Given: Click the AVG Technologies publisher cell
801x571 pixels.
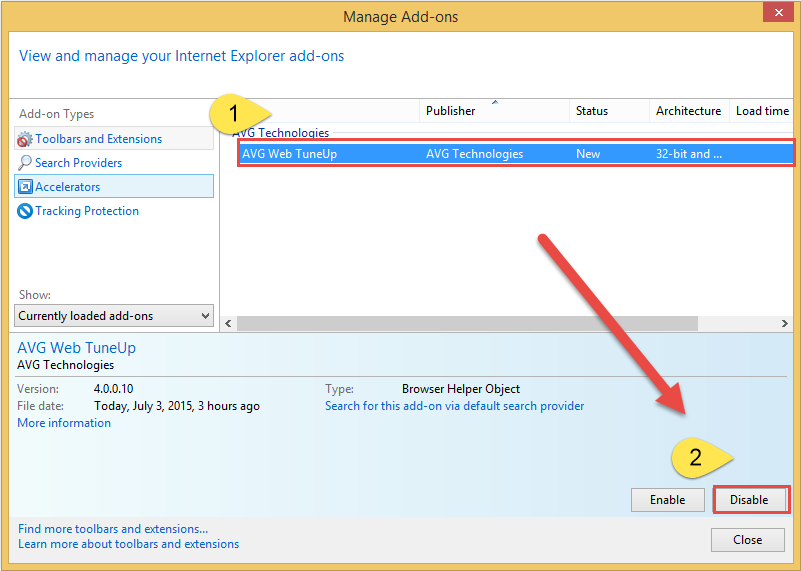Looking at the screenshot, I should coord(475,154).
